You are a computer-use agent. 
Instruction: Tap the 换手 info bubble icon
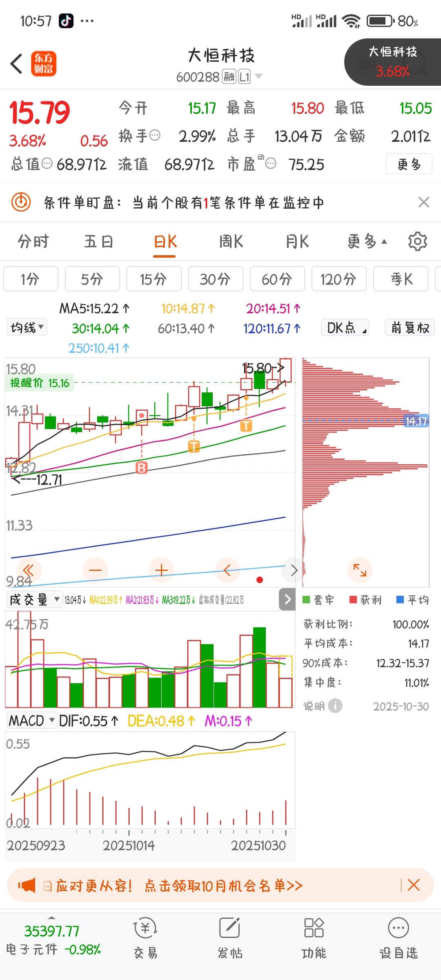click(x=155, y=135)
